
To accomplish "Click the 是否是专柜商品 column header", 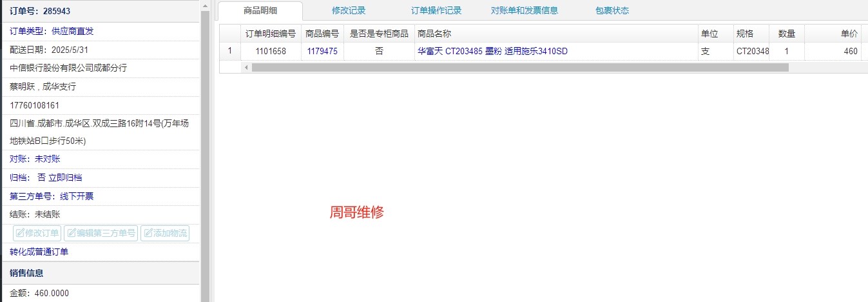I will tap(379, 34).
